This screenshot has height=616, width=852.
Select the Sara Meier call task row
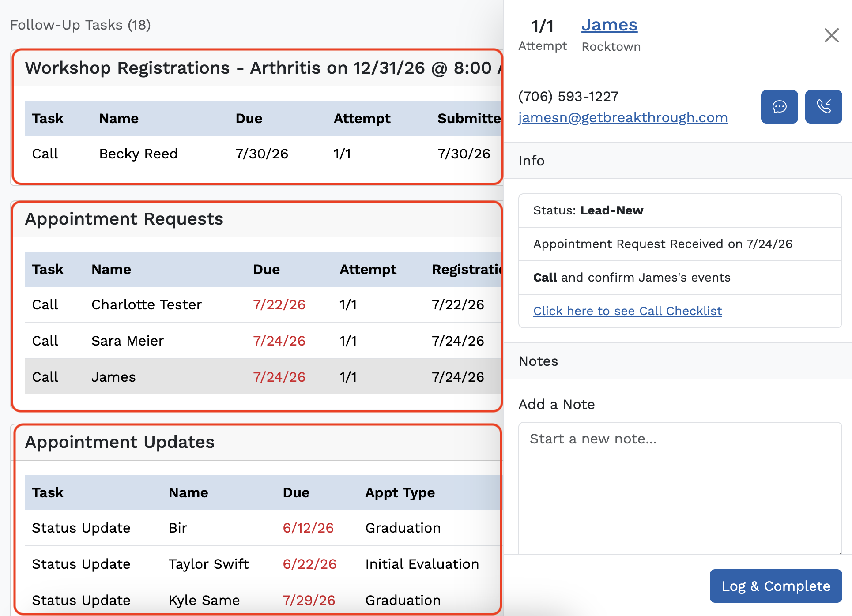point(263,341)
